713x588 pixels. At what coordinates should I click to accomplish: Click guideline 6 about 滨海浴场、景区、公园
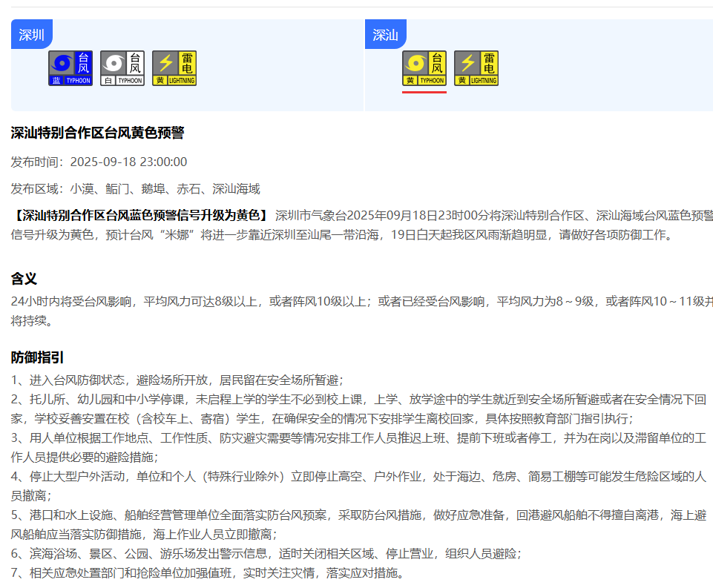pyautogui.click(x=266, y=554)
